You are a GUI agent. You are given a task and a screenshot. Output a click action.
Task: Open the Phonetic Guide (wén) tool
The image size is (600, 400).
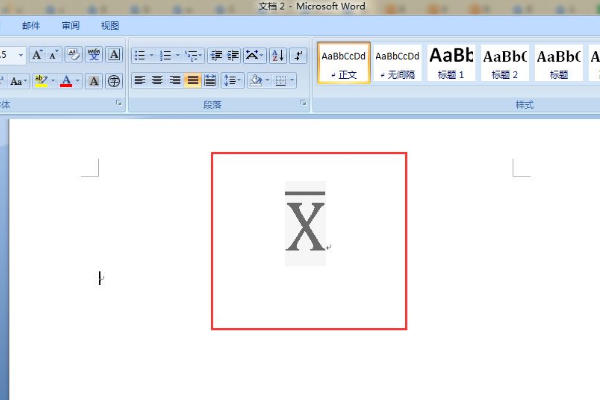pyautogui.click(x=94, y=56)
